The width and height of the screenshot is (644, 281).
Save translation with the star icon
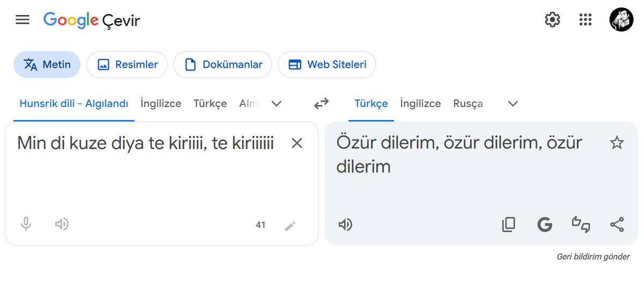(617, 143)
